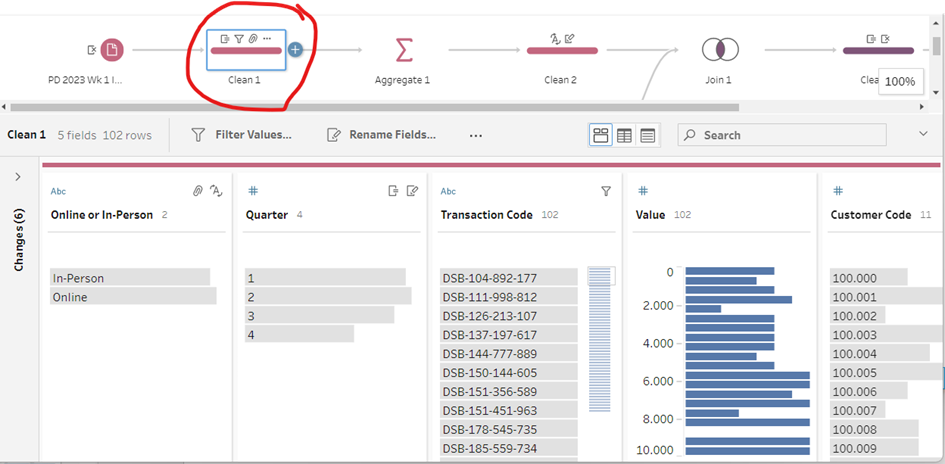The height and width of the screenshot is (464, 945).
Task: Select the purple Clean 3 step bar
Action: 878,51
